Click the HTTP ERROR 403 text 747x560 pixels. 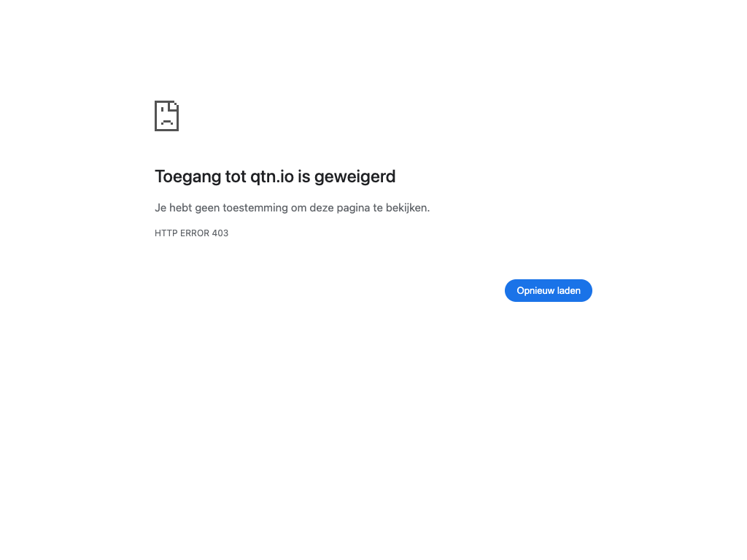[192, 233]
